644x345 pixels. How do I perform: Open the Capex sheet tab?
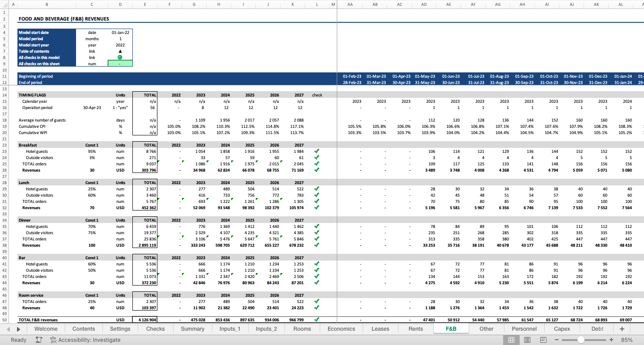pos(561,328)
